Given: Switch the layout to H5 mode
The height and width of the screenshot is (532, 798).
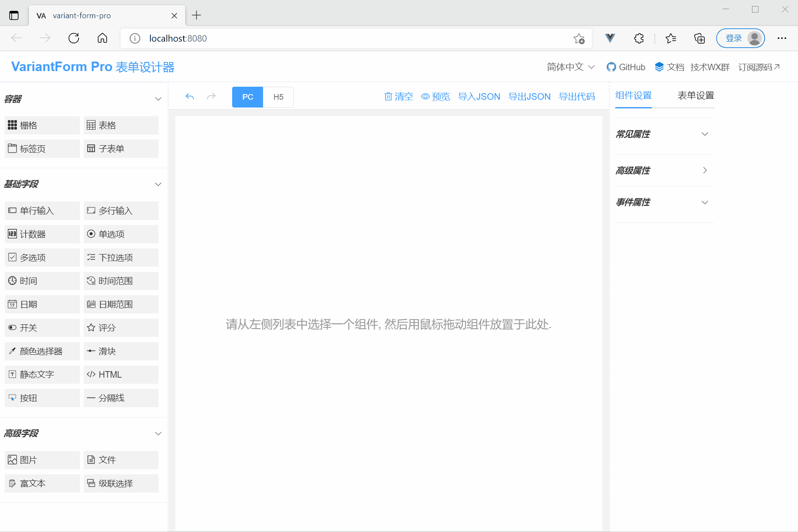Looking at the screenshot, I should 278,97.
